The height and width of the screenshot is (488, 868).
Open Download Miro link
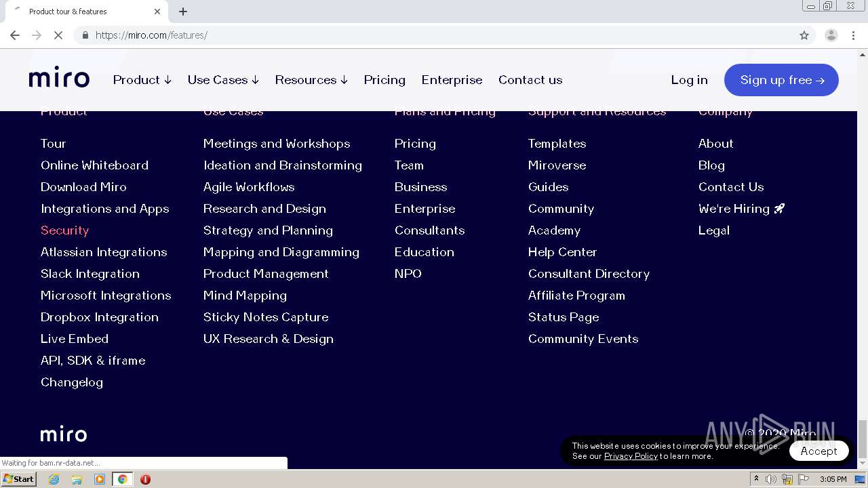pos(83,186)
